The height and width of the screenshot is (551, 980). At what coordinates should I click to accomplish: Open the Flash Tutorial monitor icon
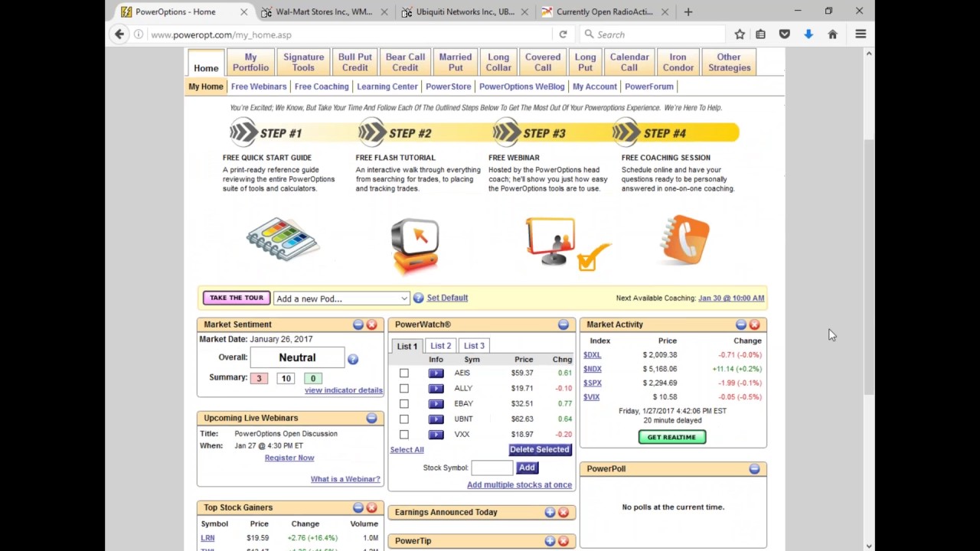click(x=415, y=246)
